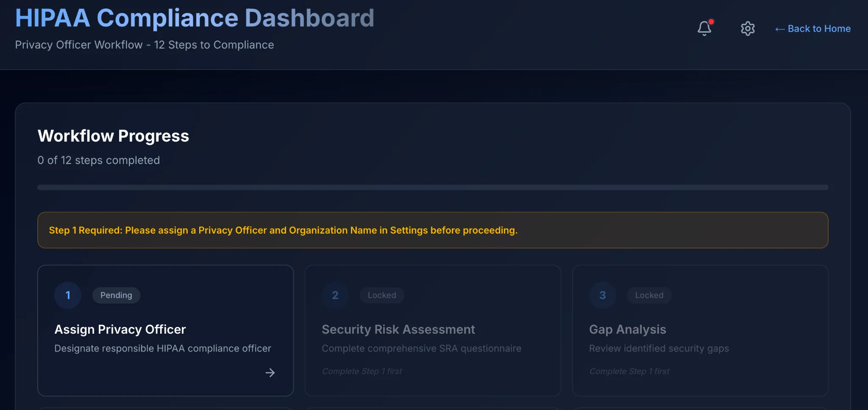Click 'Complete Step 1 first' under Security Risk Assessment
The height and width of the screenshot is (410, 868).
pos(362,371)
